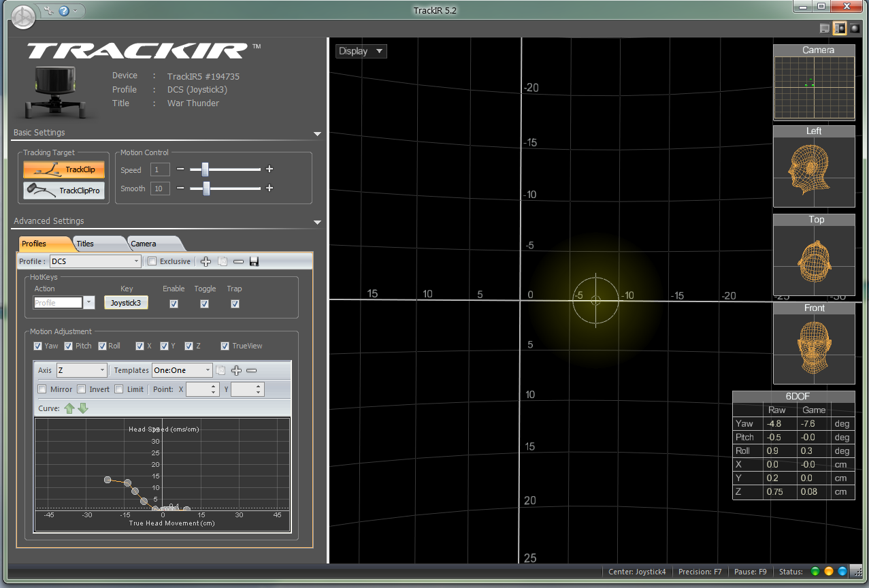Open the Profile dropdown showing DCS
Image resolution: width=869 pixels, height=588 pixels.
click(95, 261)
